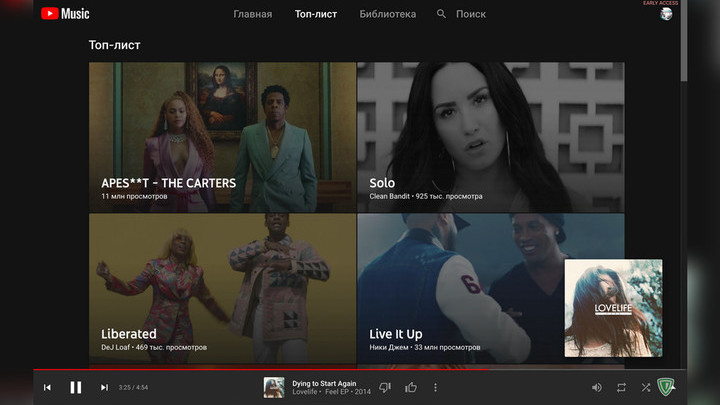Open the APES**T - THE CARTERS video card
The height and width of the screenshot is (405, 720).
coord(222,137)
